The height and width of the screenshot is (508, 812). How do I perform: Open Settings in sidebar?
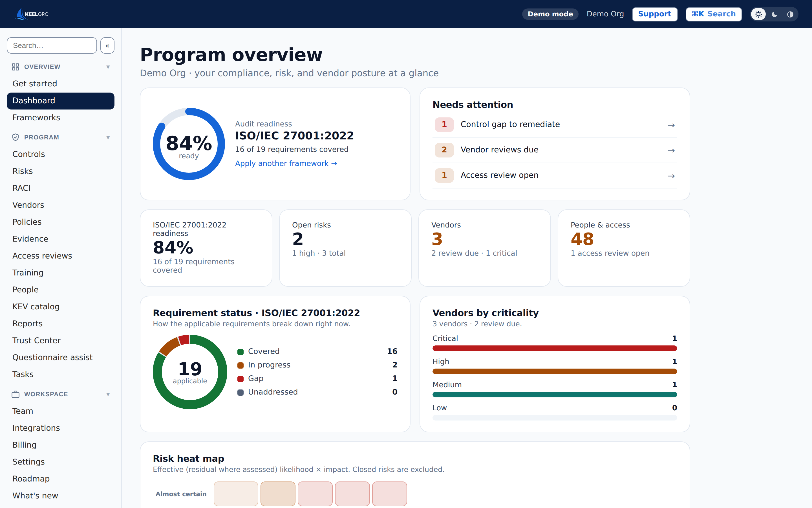tap(60, 462)
